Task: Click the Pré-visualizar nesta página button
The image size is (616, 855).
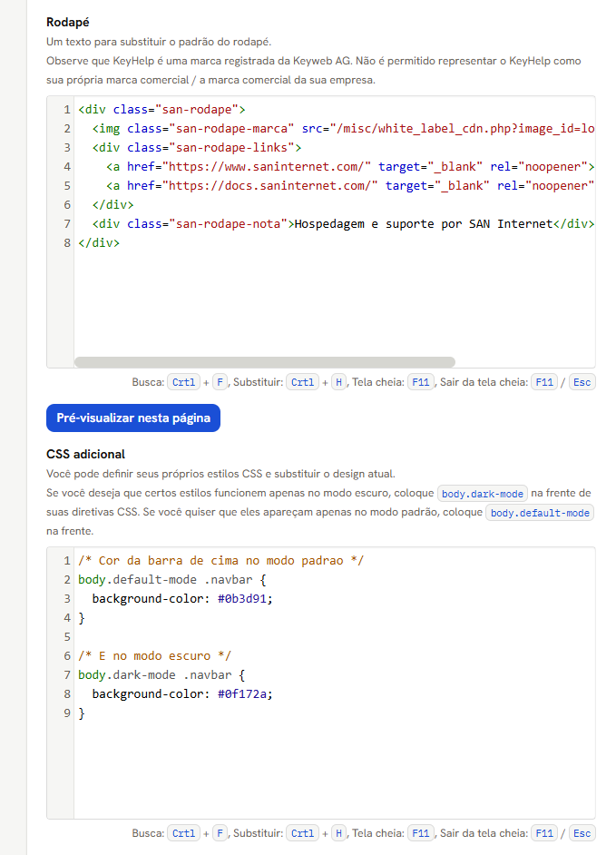Action: (133, 418)
